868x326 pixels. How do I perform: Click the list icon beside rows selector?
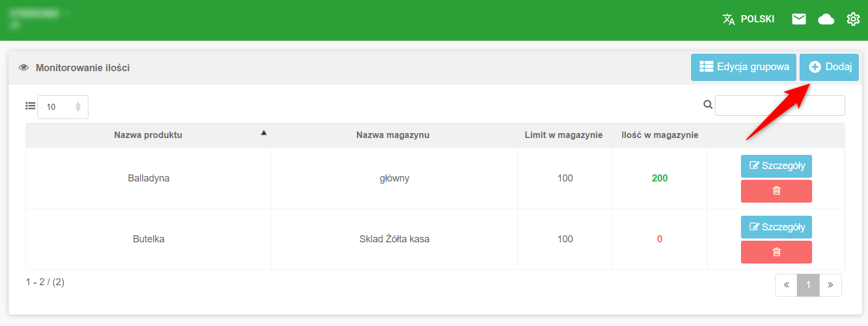30,106
